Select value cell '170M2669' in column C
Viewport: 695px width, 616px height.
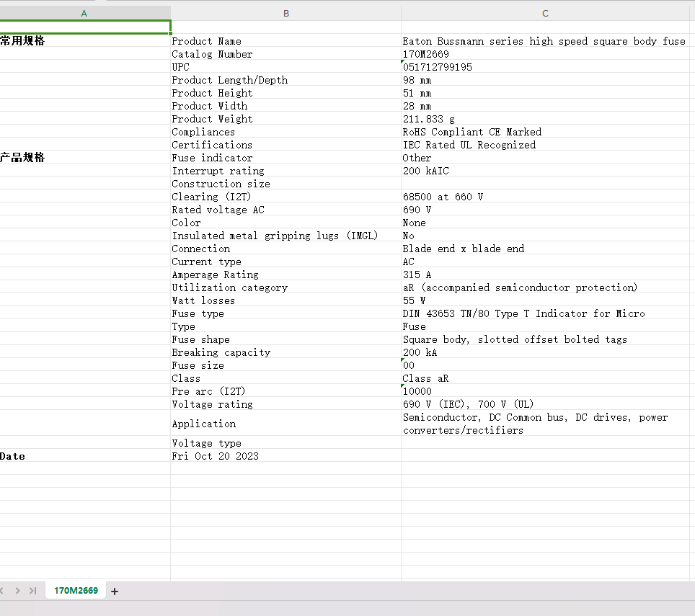pos(545,54)
